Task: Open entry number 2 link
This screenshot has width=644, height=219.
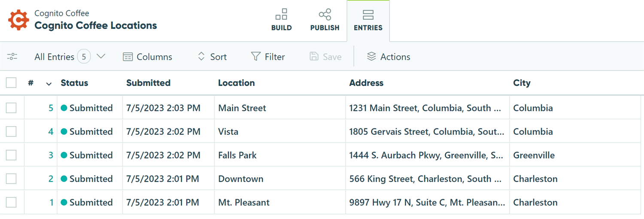Action: pyautogui.click(x=51, y=179)
